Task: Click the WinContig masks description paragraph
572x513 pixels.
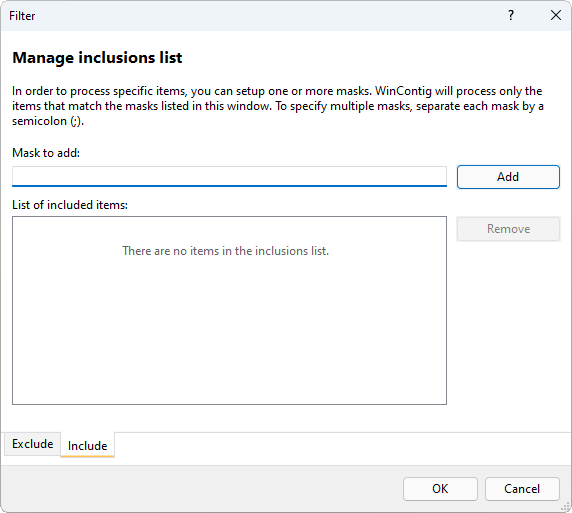Action: 278,106
